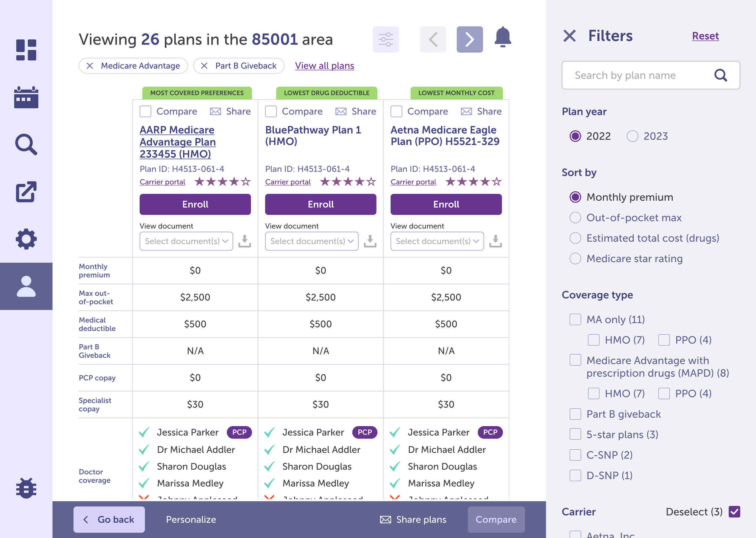Open AARP Medicare Advantage Plan 233455 link
The width and height of the screenshot is (756, 538).
(178, 142)
